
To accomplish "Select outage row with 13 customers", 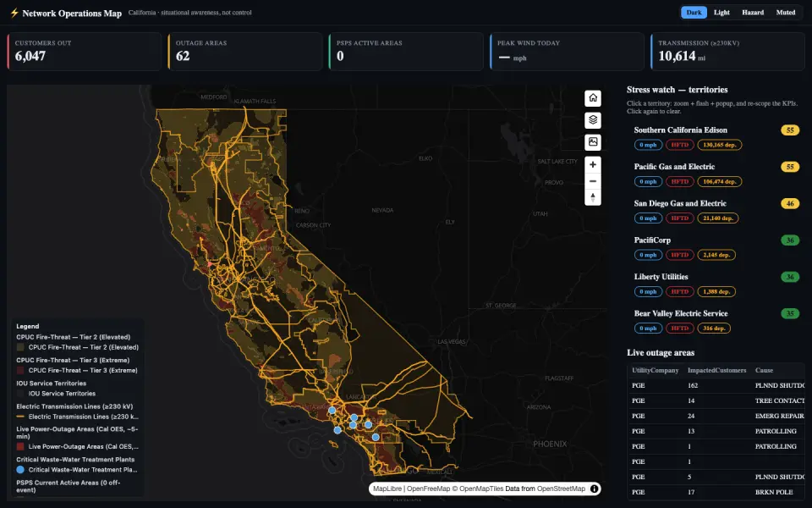I will (716, 431).
